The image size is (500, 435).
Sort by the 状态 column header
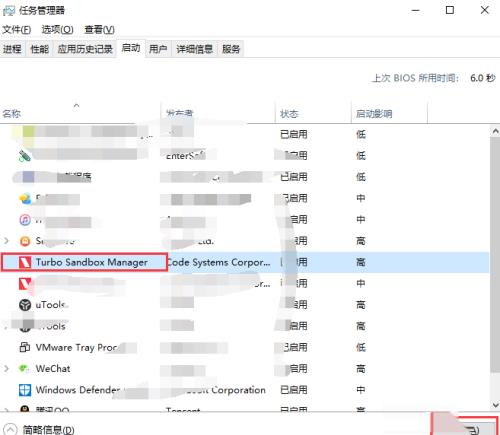click(313, 113)
